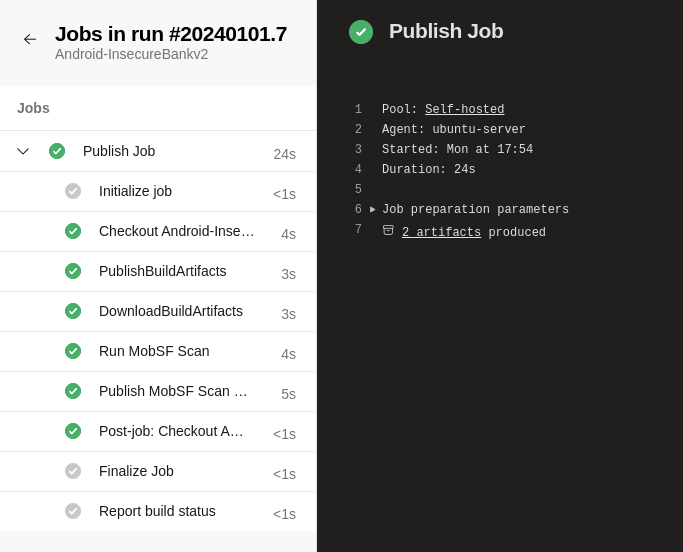Click the Jobs in run #20240101.7 title
The image size is (683, 552).
tap(171, 34)
